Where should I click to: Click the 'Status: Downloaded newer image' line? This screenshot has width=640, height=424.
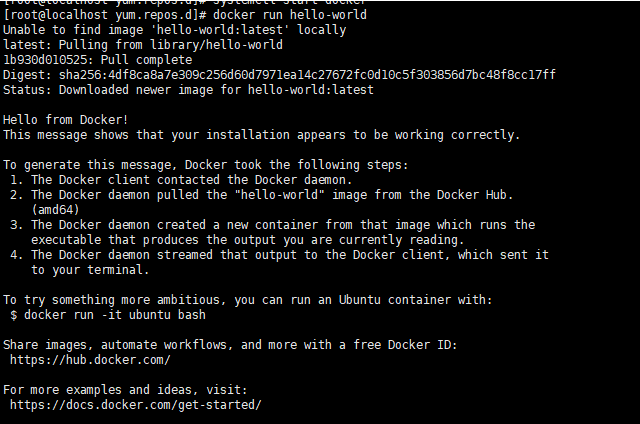[188, 90]
